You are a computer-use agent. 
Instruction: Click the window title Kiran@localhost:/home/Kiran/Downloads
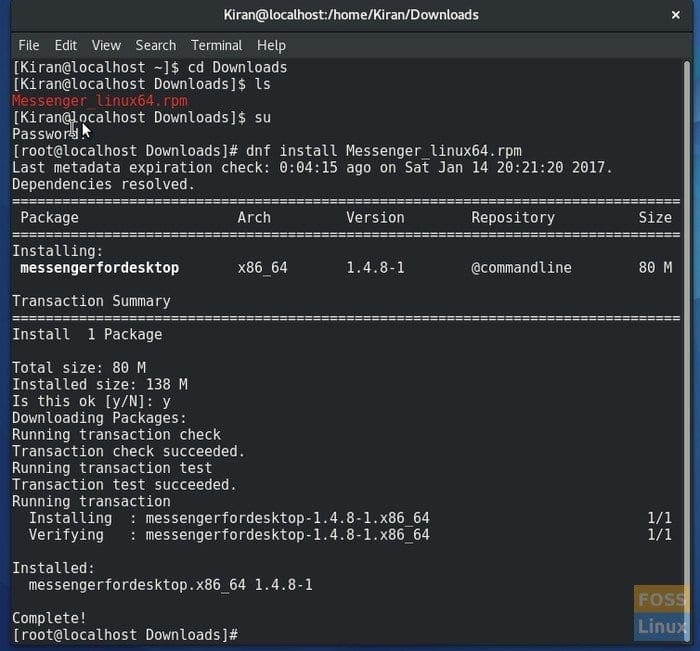tap(351, 15)
